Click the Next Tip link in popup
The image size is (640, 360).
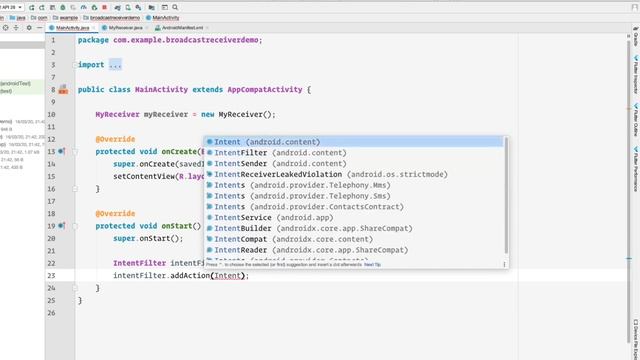372,264
